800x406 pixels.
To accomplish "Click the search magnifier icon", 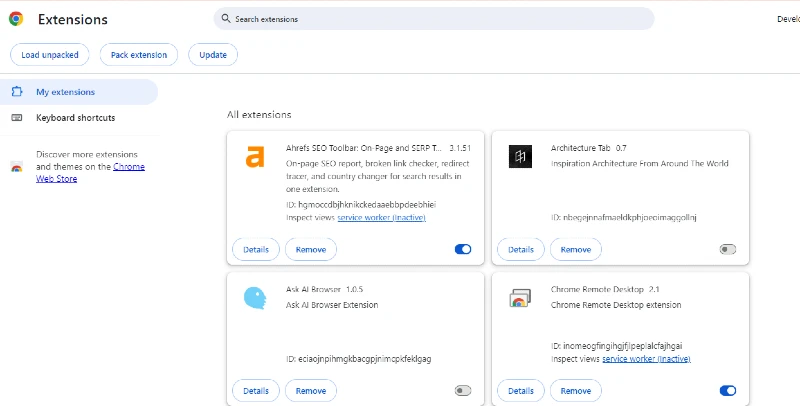I will [x=226, y=19].
